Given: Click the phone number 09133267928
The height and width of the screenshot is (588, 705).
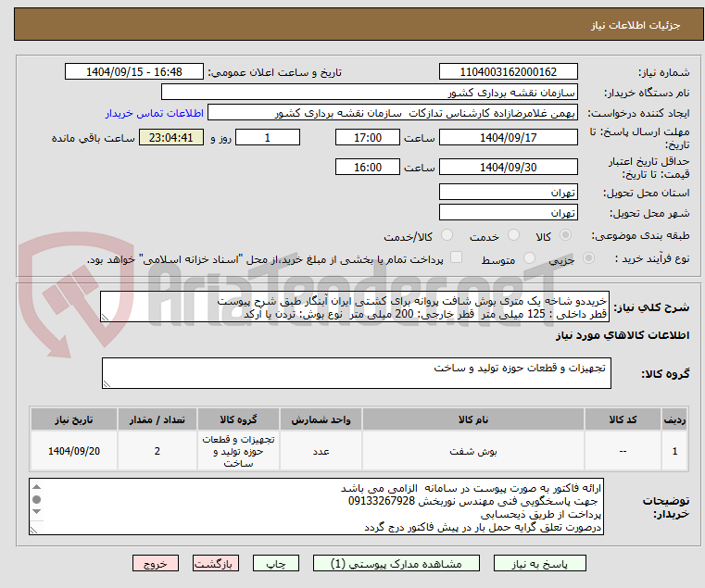Looking at the screenshot, I should point(382,501).
